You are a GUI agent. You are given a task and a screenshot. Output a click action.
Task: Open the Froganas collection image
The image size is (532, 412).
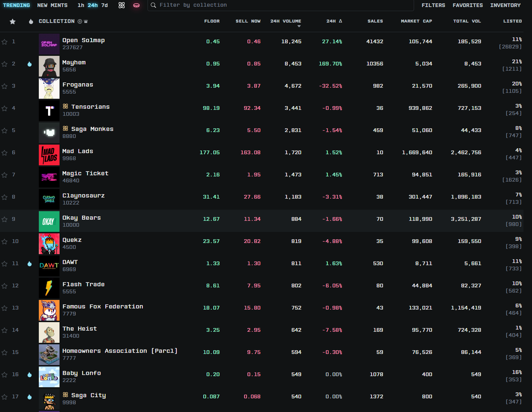tap(49, 88)
